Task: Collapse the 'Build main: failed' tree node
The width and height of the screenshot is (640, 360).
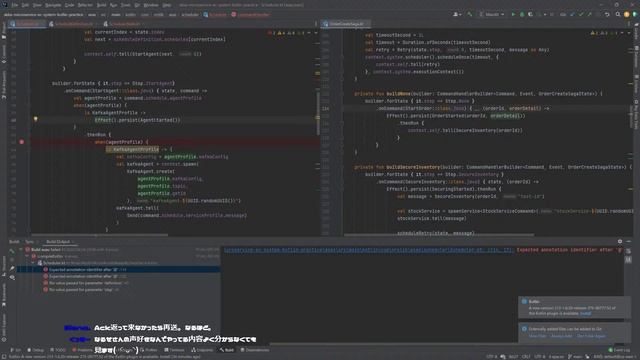Action: click(21, 249)
